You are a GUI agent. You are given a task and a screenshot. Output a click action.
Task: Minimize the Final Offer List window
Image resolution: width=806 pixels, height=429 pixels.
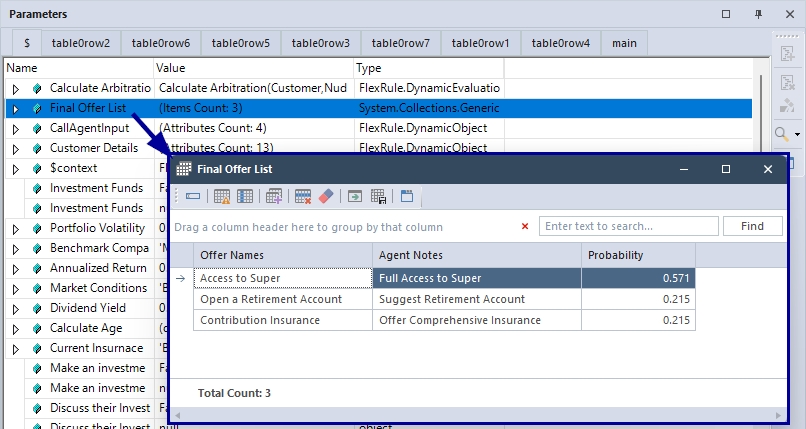684,169
